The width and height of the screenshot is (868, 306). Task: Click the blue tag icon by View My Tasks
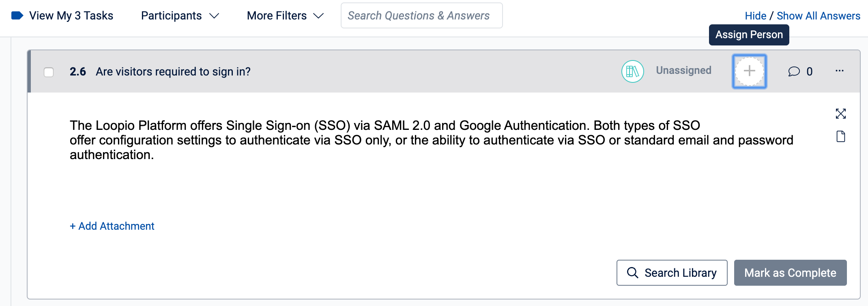tap(17, 16)
